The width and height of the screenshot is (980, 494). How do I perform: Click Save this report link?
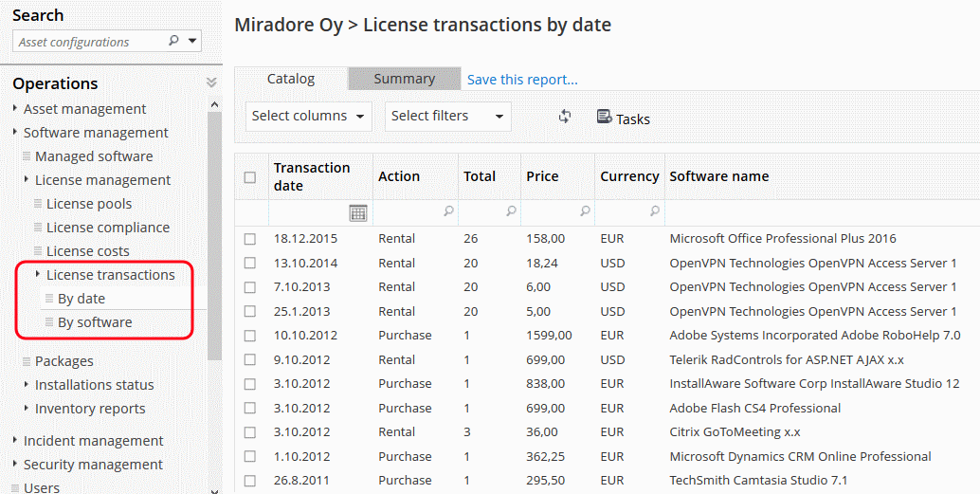(x=522, y=80)
